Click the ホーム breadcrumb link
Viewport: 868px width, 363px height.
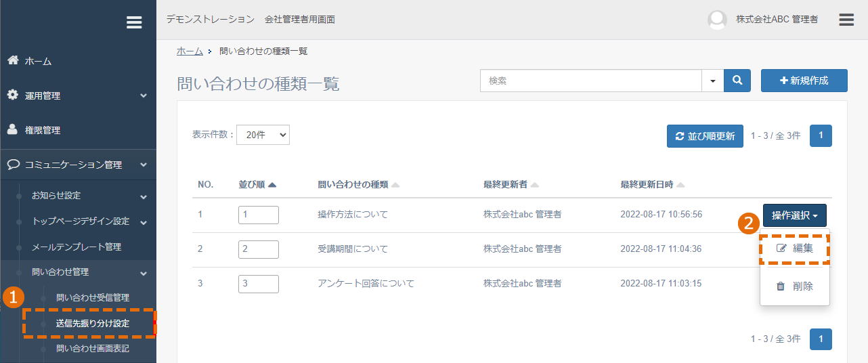(x=190, y=51)
